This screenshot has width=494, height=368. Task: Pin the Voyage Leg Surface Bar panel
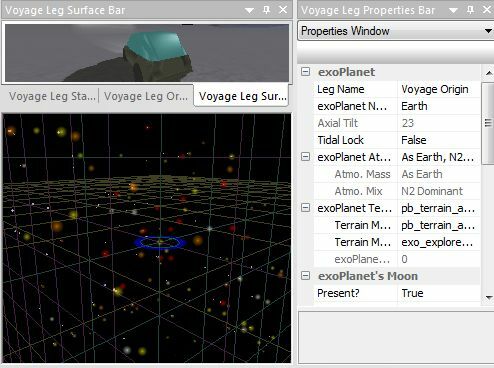pos(266,10)
